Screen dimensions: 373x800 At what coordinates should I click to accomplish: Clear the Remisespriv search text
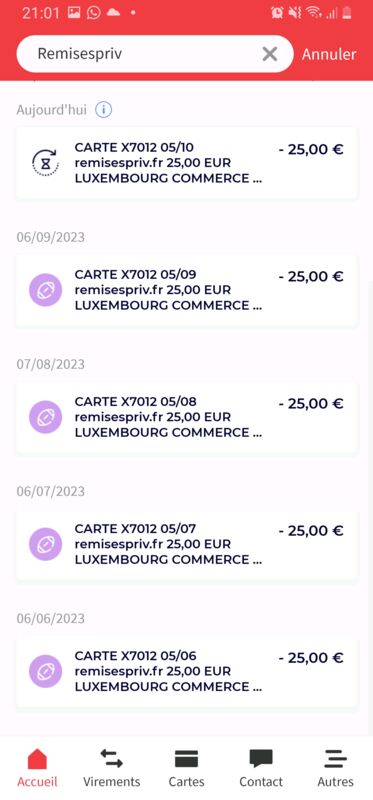[269, 54]
